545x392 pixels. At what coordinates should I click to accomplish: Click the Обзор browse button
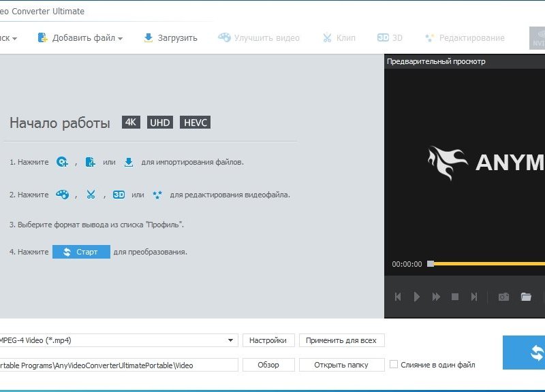click(268, 365)
